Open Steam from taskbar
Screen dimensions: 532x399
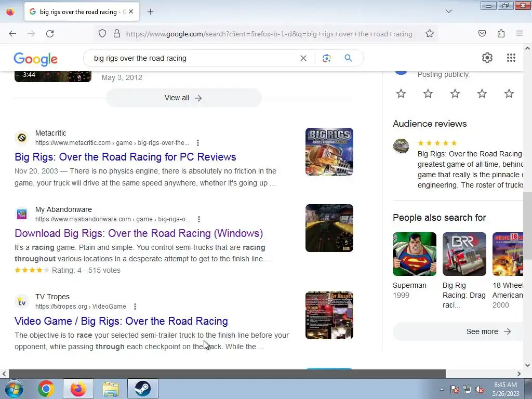coord(143,389)
